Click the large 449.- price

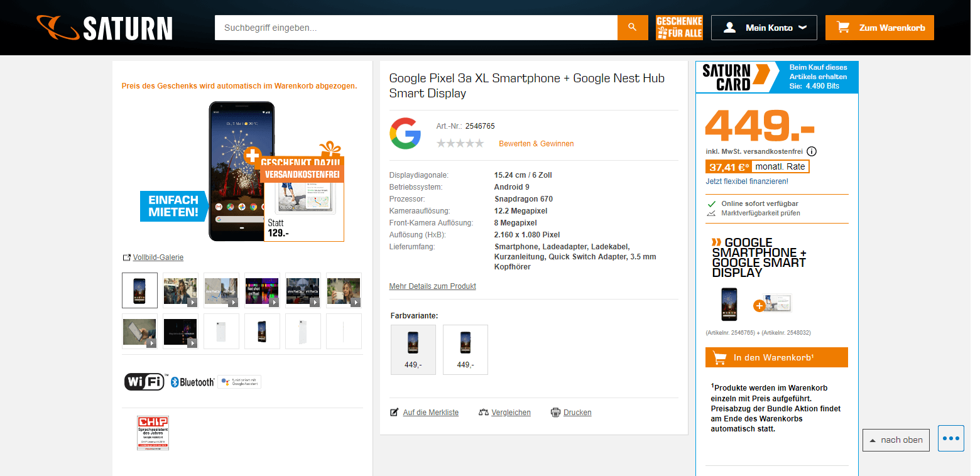click(760, 125)
